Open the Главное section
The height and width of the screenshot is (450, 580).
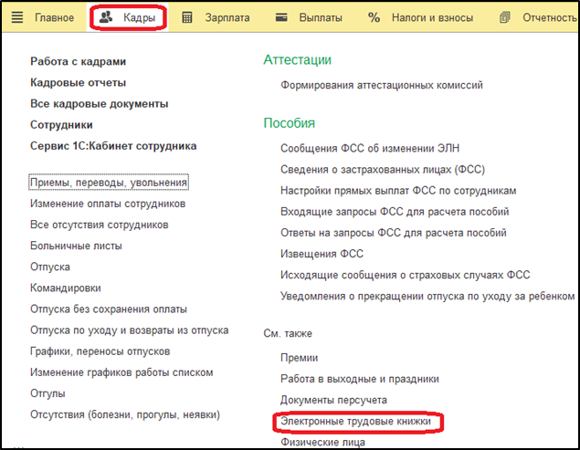pyautogui.click(x=54, y=17)
